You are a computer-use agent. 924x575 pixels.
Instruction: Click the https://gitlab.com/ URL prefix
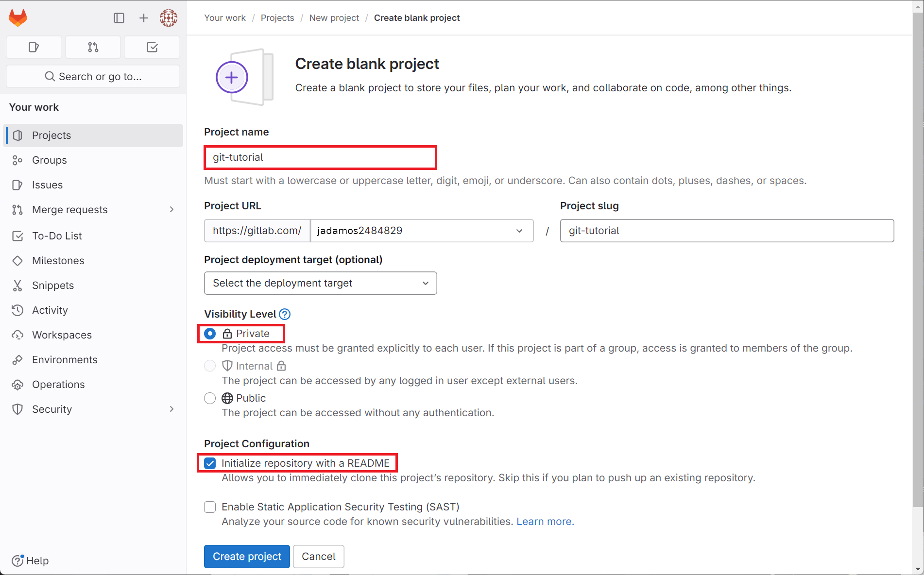pos(257,231)
